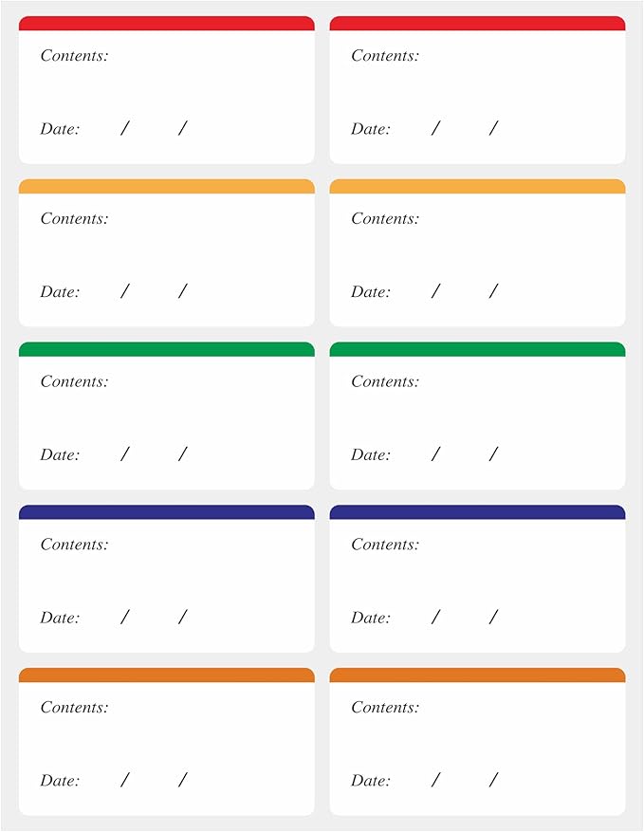Click the left green label header bar
644x832 pixels.
click(167, 349)
